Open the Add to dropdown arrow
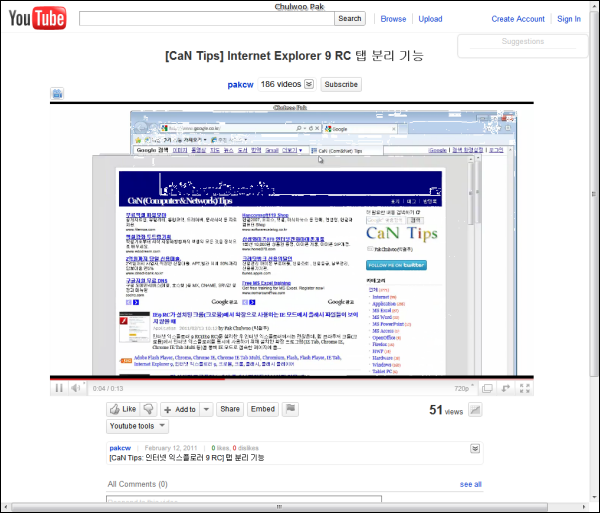Image resolution: width=600 pixels, height=513 pixels. click(206, 409)
